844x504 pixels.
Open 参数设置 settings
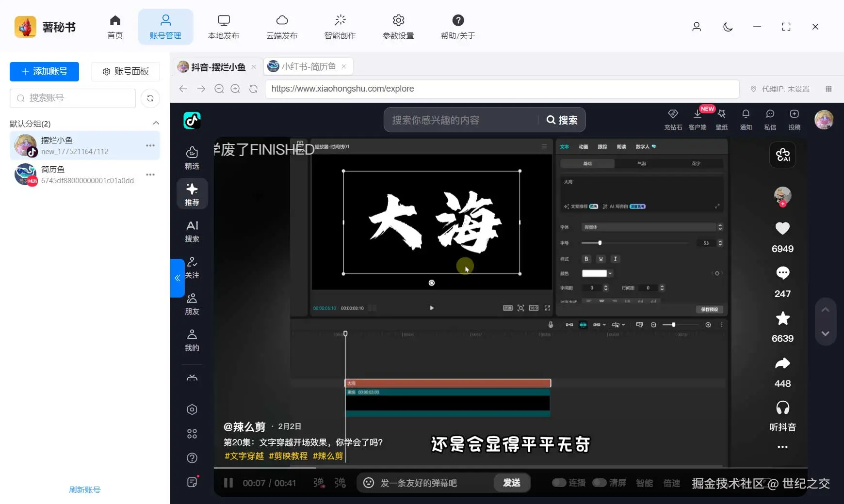point(398,27)
